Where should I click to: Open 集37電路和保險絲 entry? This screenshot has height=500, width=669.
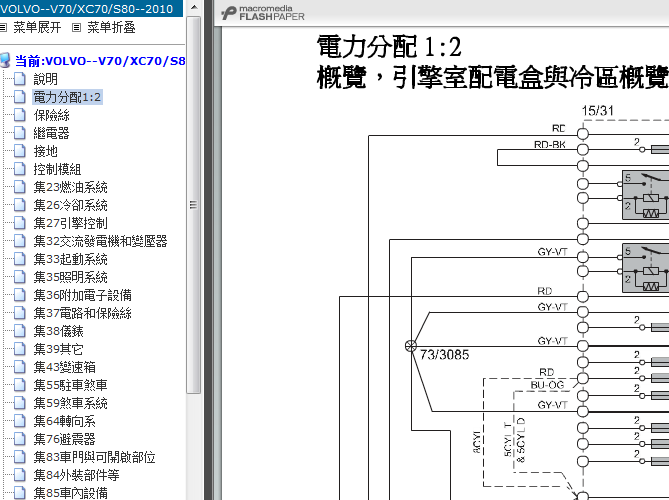[82, 313]
